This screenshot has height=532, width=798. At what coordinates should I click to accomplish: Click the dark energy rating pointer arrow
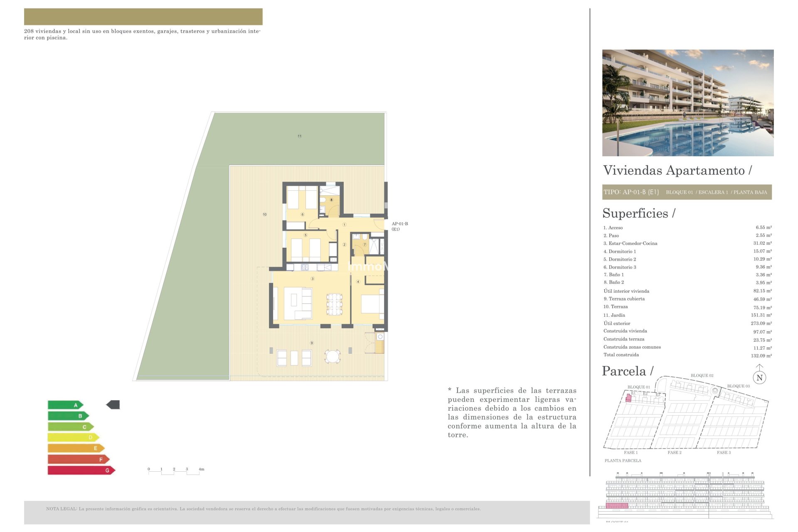(113, 404)
